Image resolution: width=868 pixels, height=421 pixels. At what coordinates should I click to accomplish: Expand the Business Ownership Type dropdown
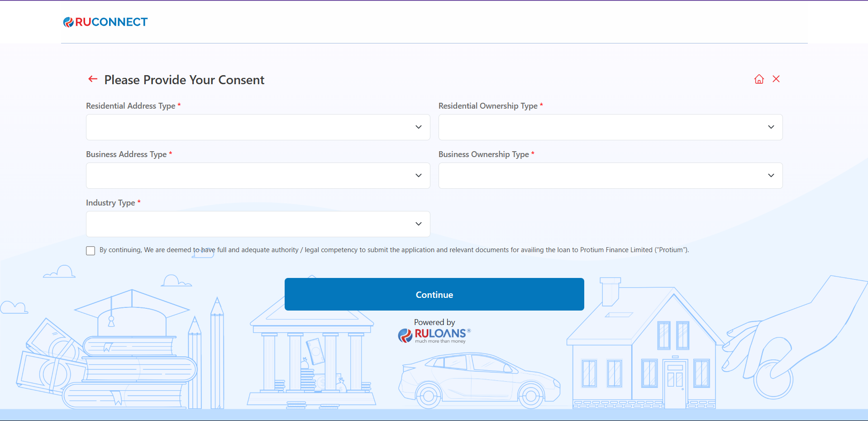610,176
